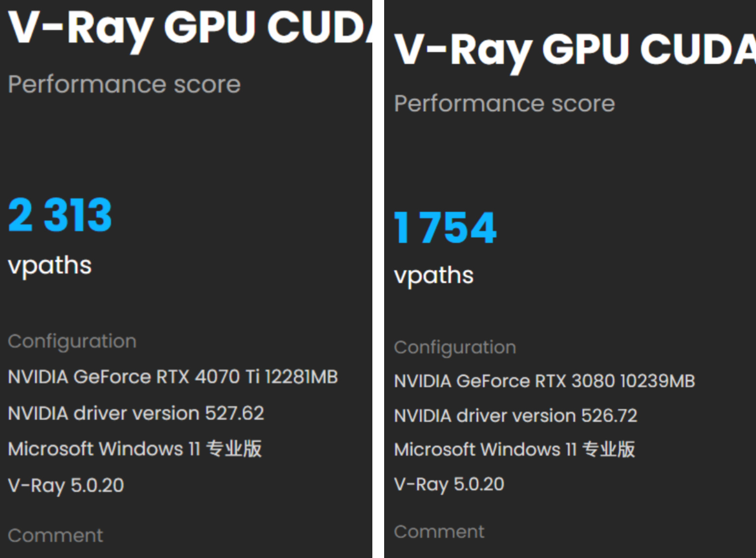Screen dimensions: 756x558
Task: Click the Comment heading in 4070 Ti panel
Action: [56, 535]
